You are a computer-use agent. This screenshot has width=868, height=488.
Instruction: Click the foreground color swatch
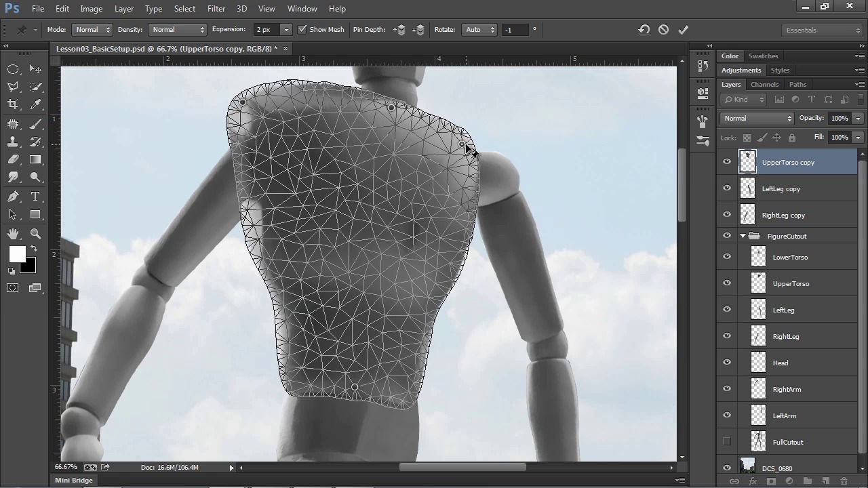click(x=17, y=254)
